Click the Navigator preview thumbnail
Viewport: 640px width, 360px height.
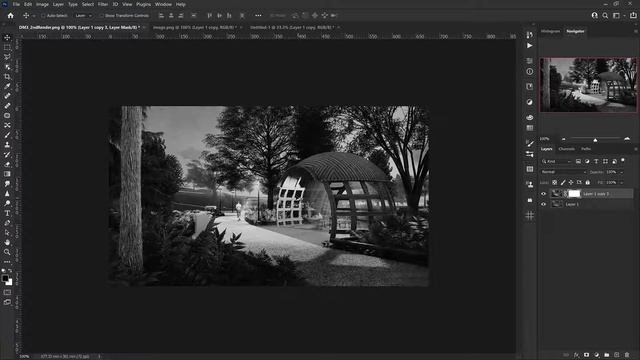(588, 84)
